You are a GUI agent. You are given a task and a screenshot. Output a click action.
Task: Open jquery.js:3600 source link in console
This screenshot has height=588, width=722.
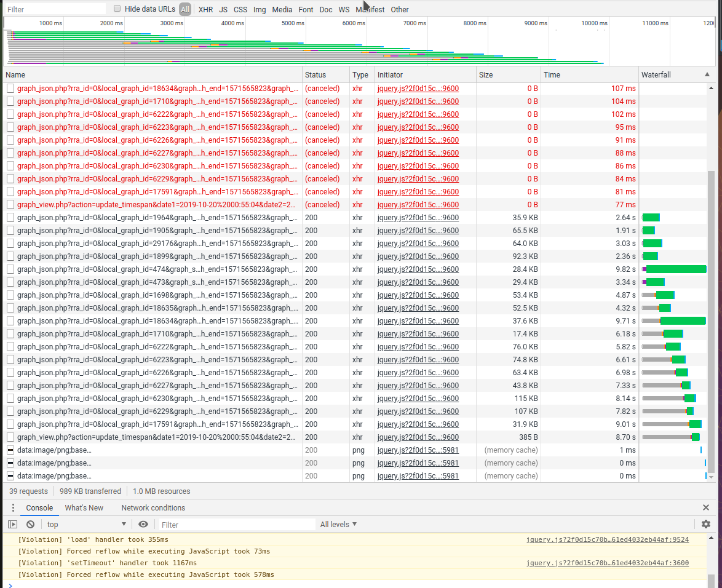pyautogui.click(x=608, y=563)
